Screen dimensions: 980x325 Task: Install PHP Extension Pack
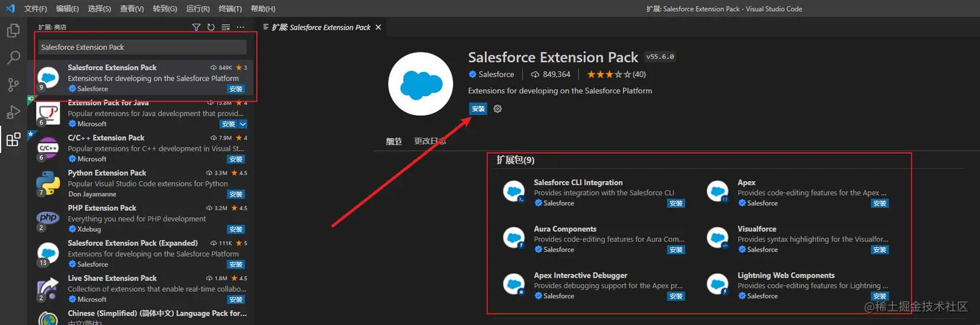point(236,229)
